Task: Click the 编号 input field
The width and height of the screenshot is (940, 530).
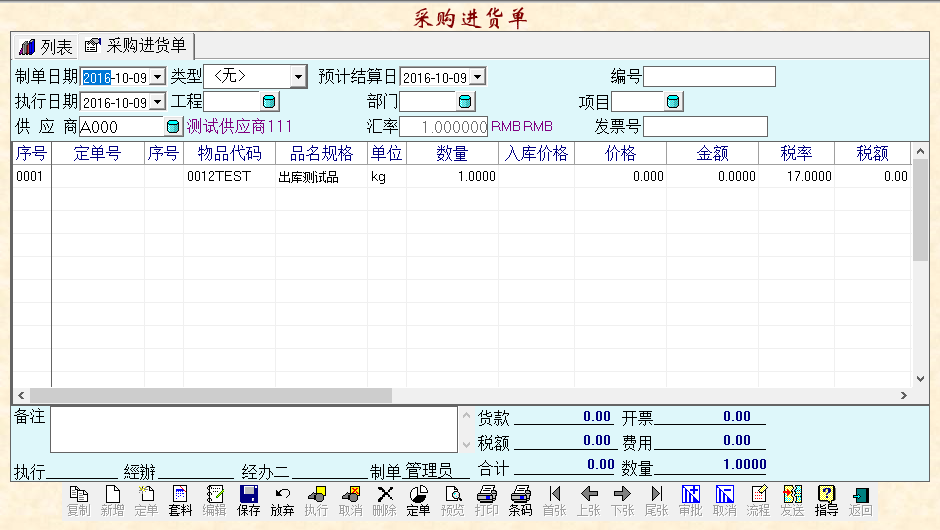Action: click(709, 77)
